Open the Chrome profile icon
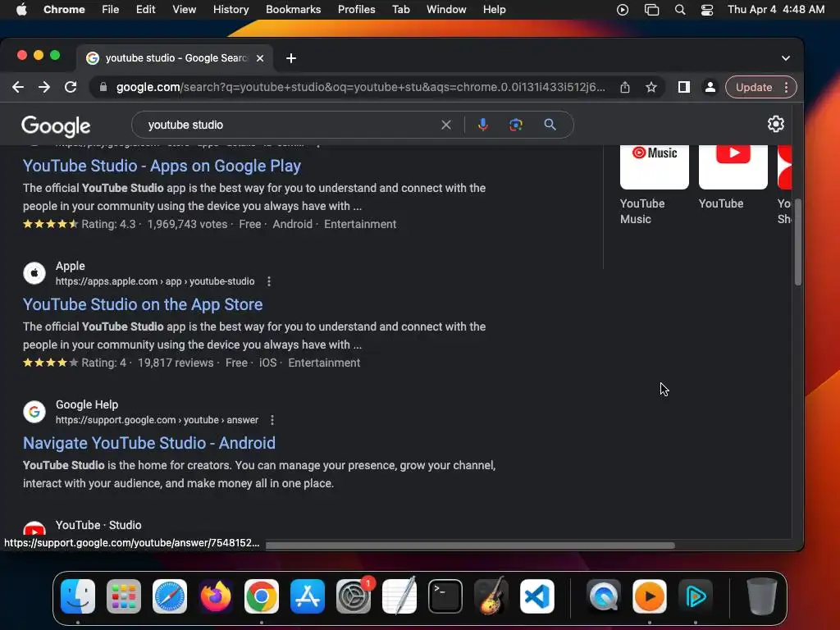840x630 pixels. [710, 87]
